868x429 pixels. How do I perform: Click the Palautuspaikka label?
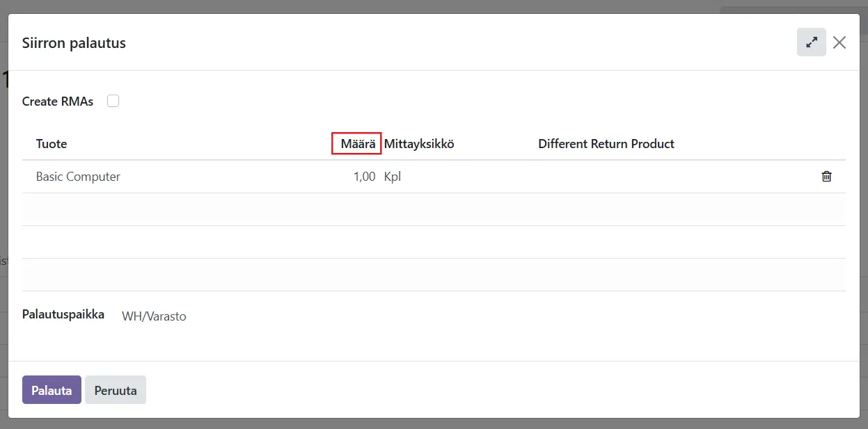point(63,314)
